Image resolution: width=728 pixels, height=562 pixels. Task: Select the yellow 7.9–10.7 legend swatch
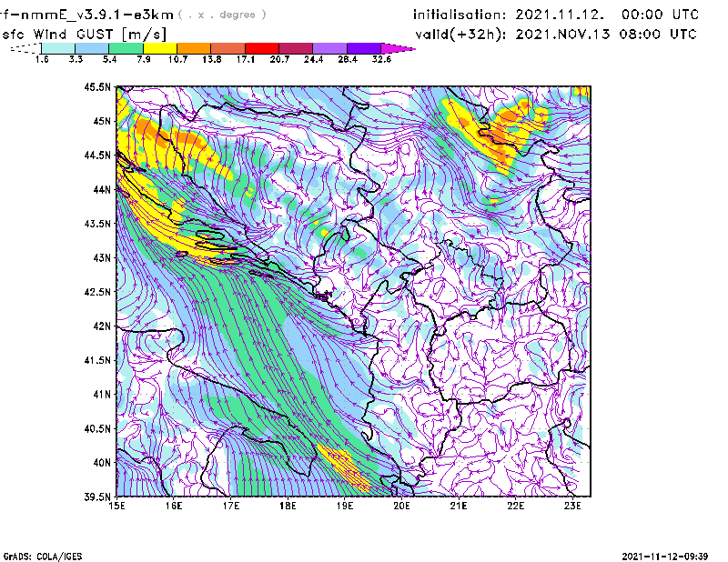coord(160,48)
